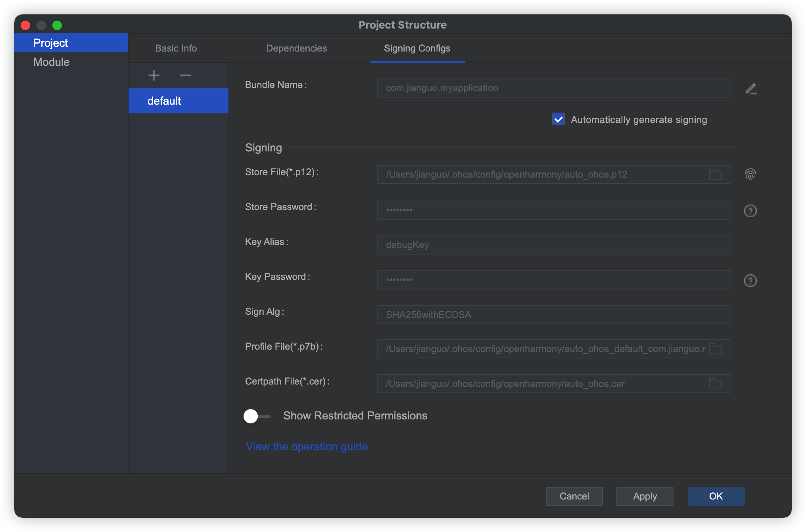Click the folder browse icon in Profile File field

(x=715, y=349)
